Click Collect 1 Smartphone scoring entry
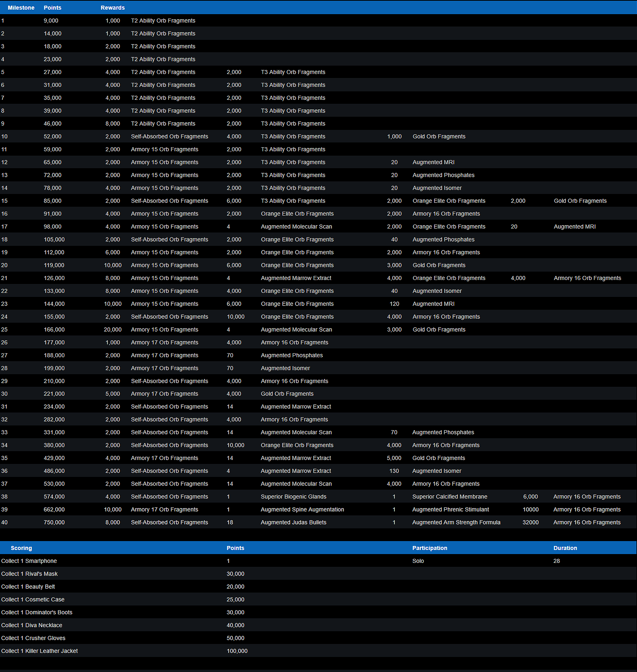The width and height of the screenshot is (637, 672). tap(29, 561)
